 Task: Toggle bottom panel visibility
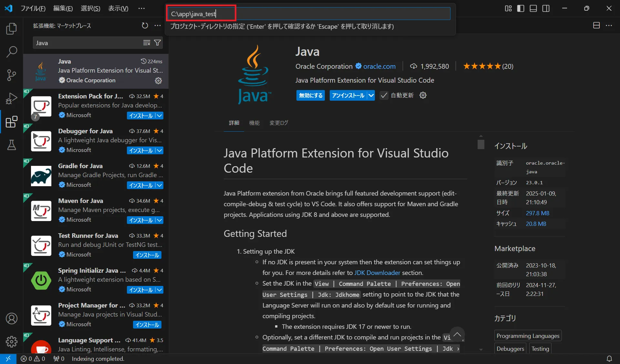coord(533,8)
